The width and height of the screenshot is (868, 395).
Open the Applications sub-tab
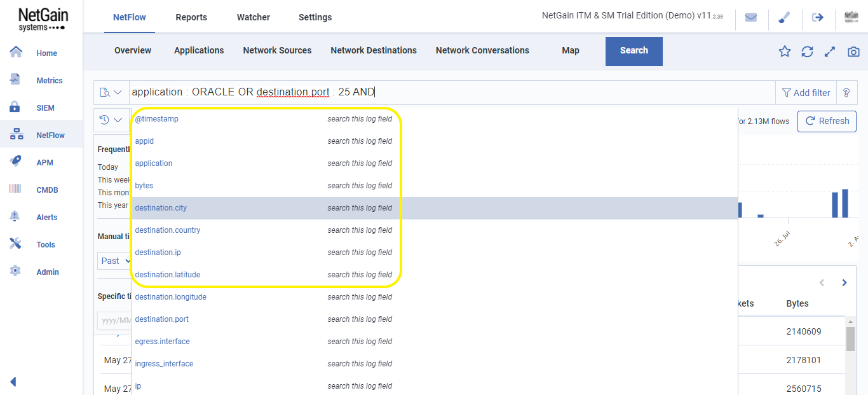pyautogui.click(x=199, y=50)
